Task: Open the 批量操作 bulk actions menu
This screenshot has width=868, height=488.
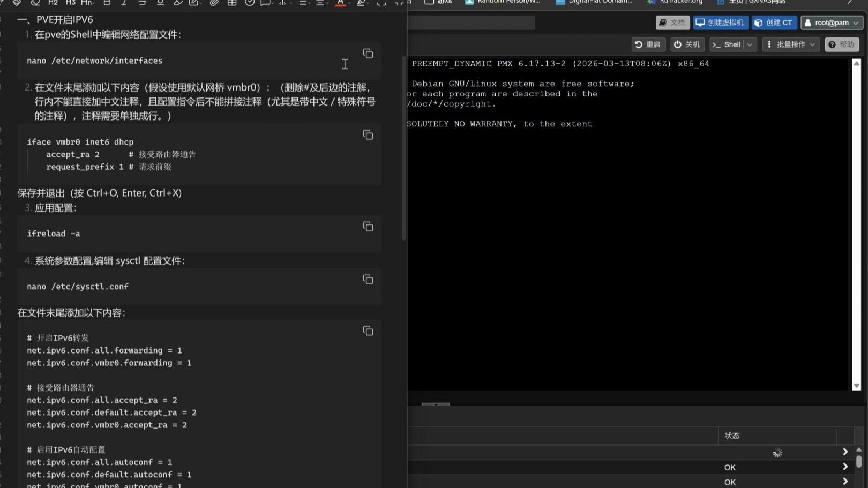Action: (x=791, y=44)
